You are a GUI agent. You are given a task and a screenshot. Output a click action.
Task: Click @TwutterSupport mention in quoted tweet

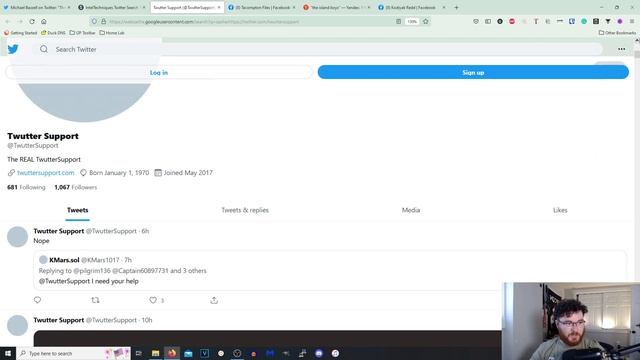tap(64, 281)
